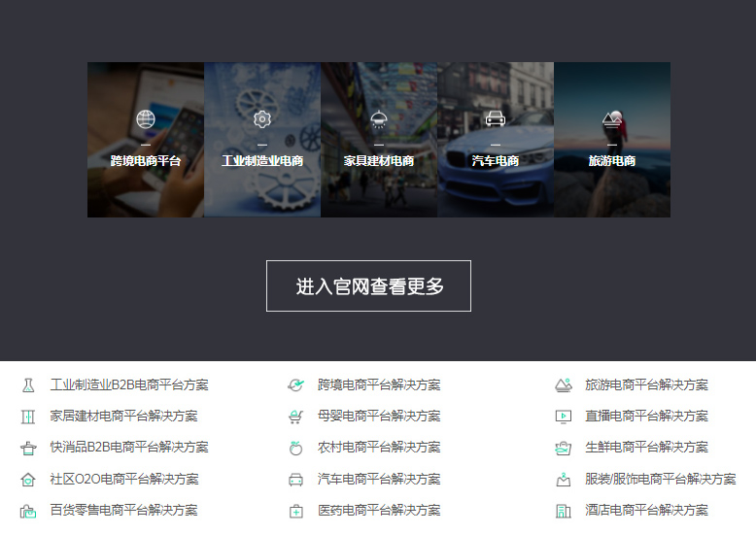Open the 汽车电商平台解决方案 link

(x=379, y=479)
